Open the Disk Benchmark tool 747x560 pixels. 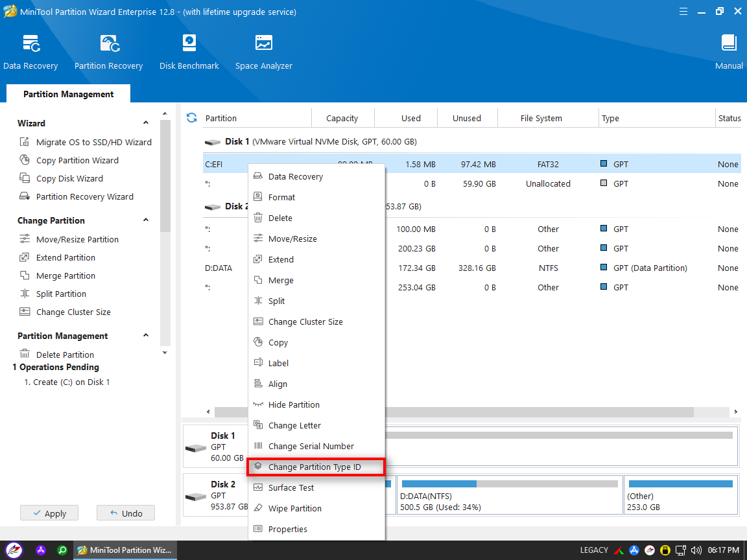[189, 52]
